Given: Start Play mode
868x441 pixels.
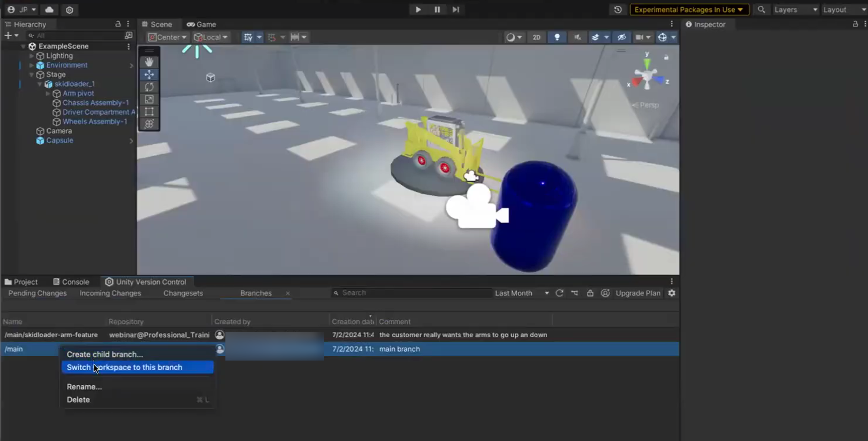Looking at the screenshot, I should click(418, 9).
